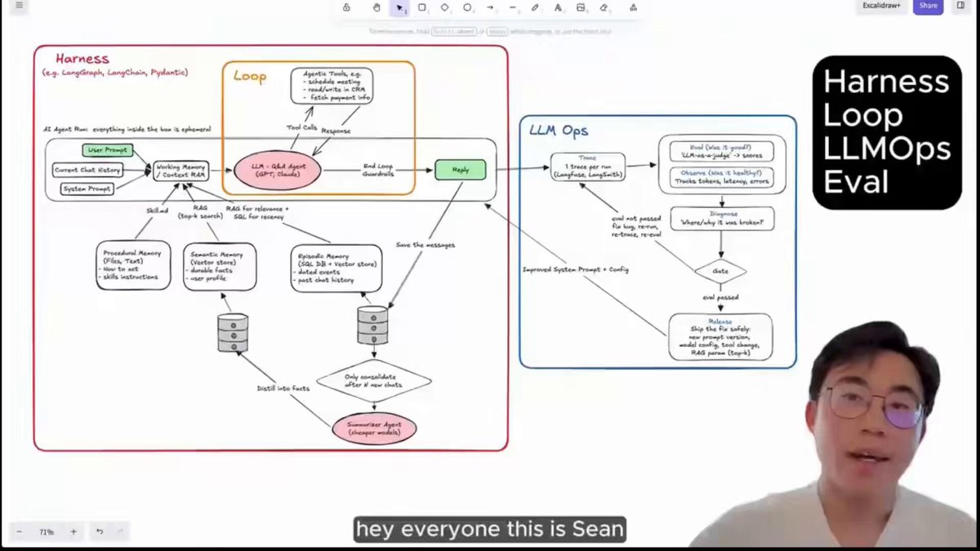This screenshot has height=551, width=980.
Task: Select the Procedural Memory box
Action: pyautogui.click(x=133, y=264)
